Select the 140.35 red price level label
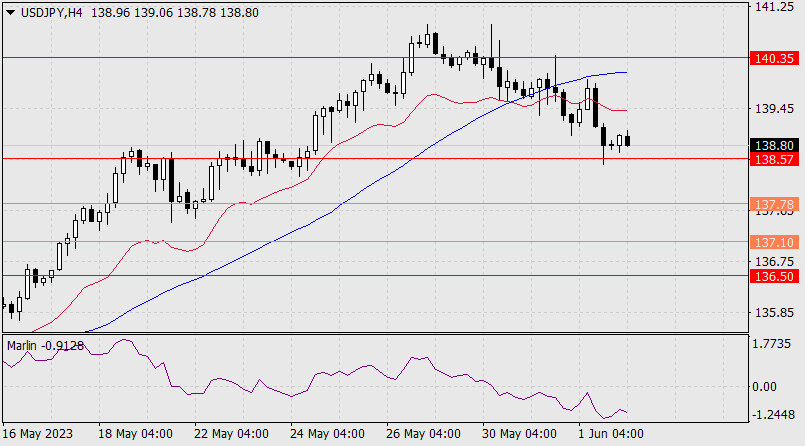805x446 pixels. 774,59
